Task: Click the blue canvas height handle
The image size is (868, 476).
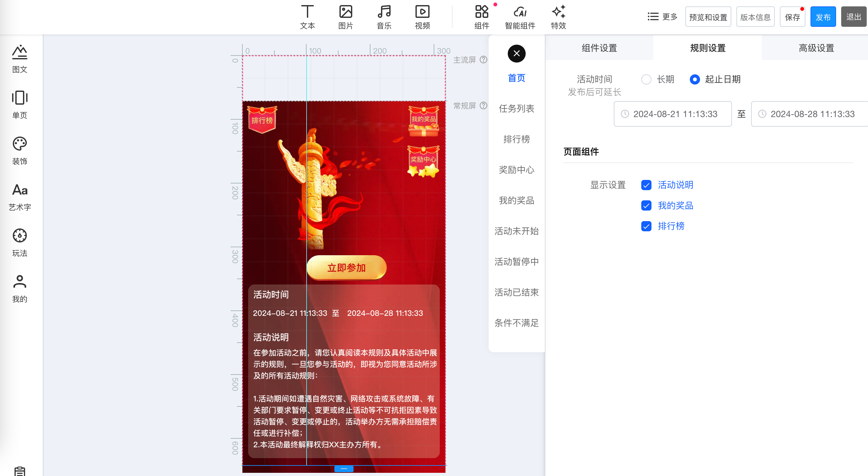Action: coord(344,469)
